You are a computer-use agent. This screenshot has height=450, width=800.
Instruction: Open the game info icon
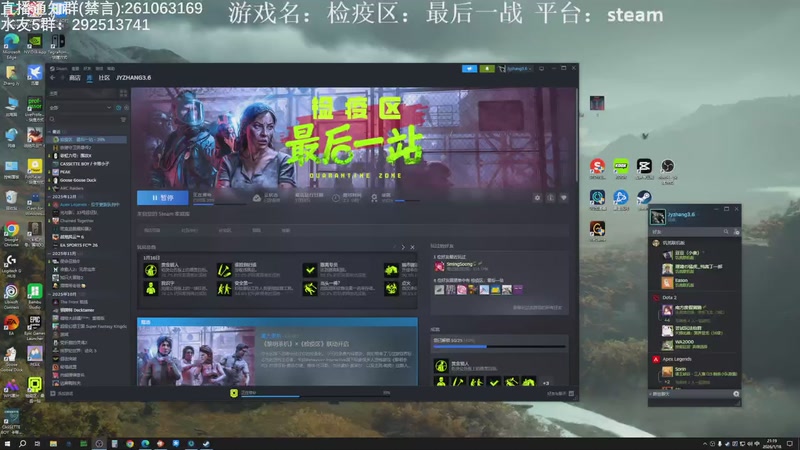tap(550, 198)
